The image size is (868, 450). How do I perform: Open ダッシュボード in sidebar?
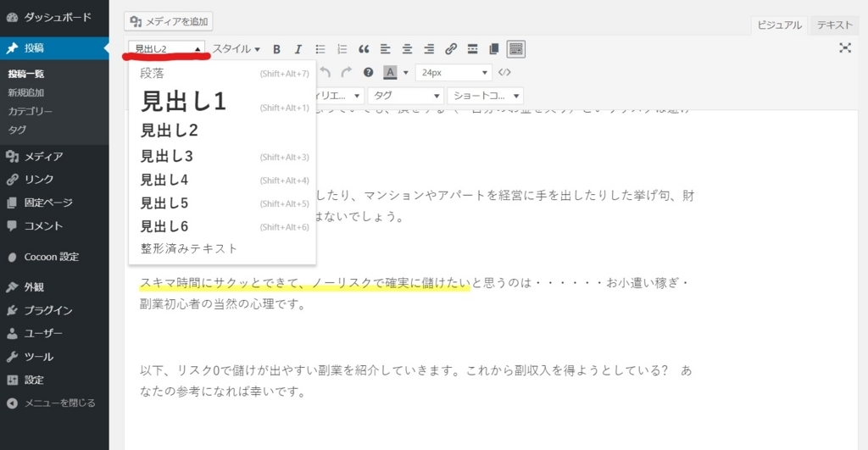pyautogui.click(x=54, y=18)
